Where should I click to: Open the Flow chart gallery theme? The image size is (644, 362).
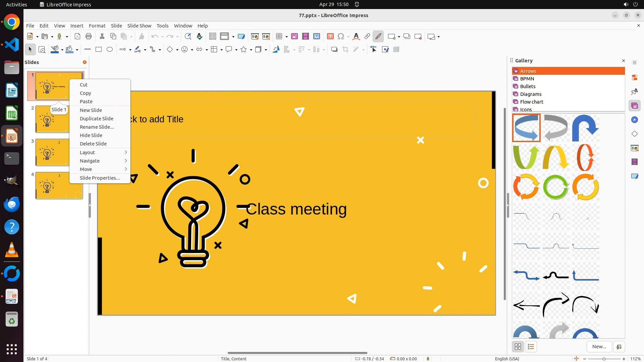[531, 102]
